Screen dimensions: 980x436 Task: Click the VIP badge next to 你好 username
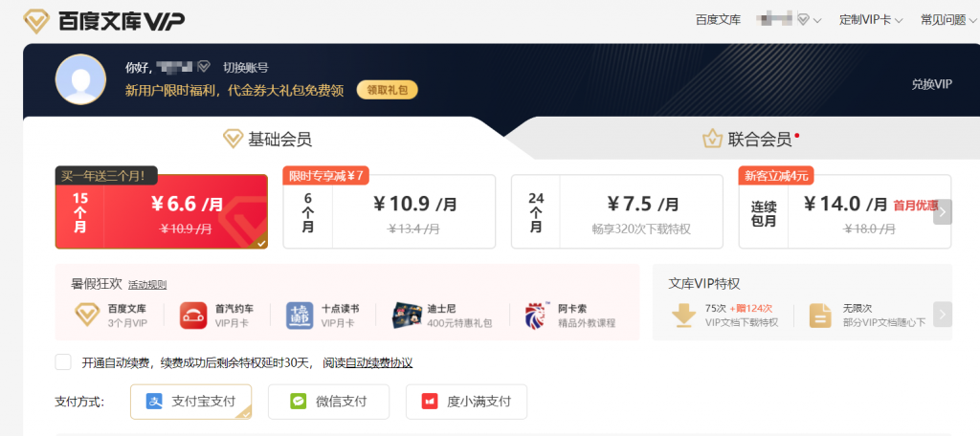[204, 66]
